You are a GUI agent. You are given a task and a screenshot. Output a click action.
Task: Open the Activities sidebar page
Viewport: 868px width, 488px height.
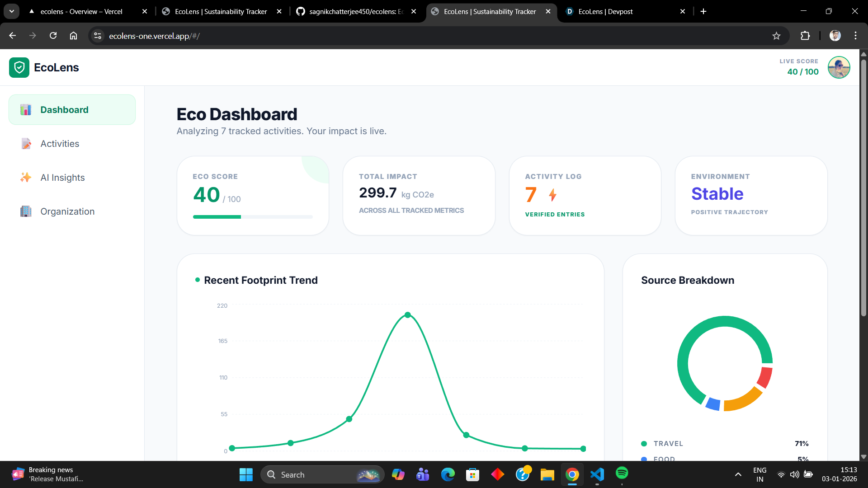[x=60, y=144]
